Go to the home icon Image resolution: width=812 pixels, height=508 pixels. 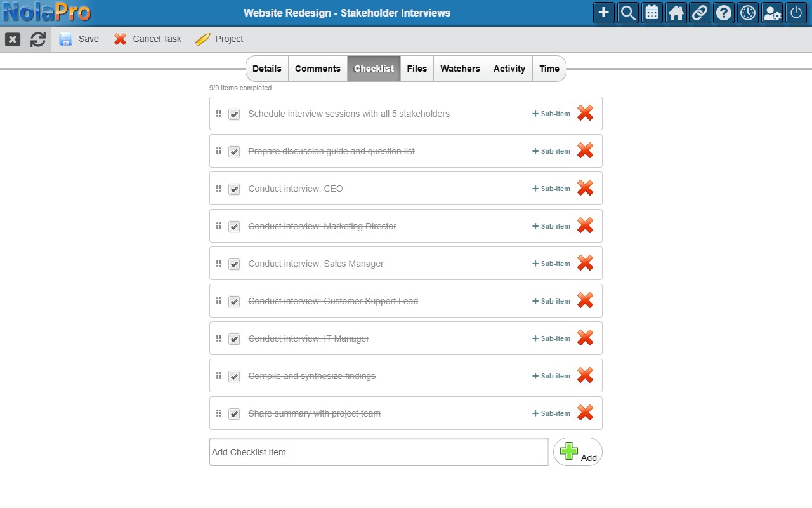tap(676, 13)
